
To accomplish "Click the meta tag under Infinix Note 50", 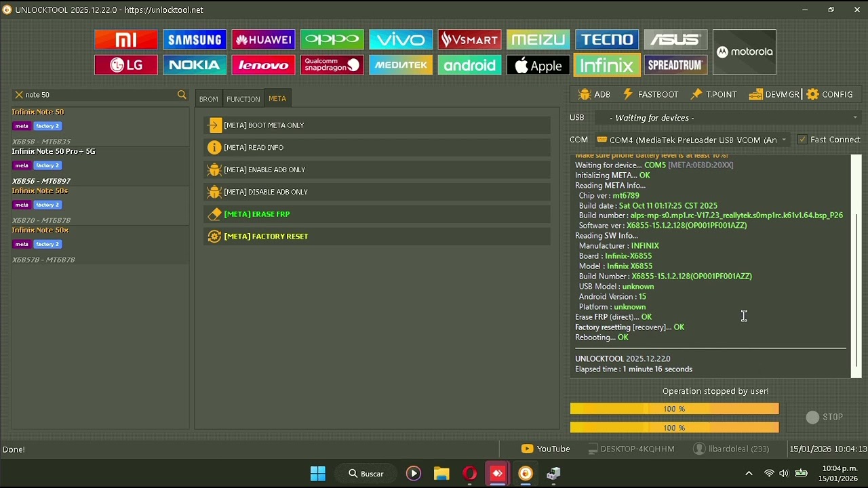I will click(x=22, y=126).
